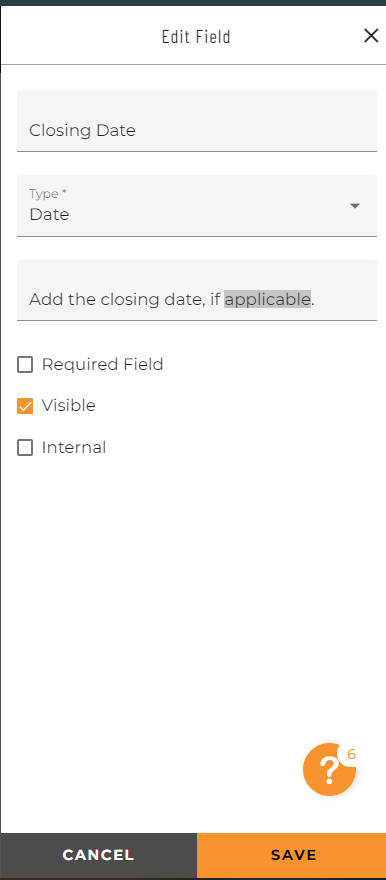Expand the Type dropdown arrow
Image resolution: width=386 pixels, height=880 pixels.
tap(355, 206)
